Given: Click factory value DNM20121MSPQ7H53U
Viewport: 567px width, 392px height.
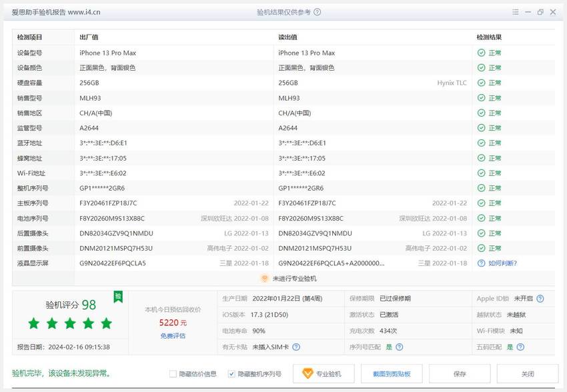Looking at the screenshot, I should (116, 248).
